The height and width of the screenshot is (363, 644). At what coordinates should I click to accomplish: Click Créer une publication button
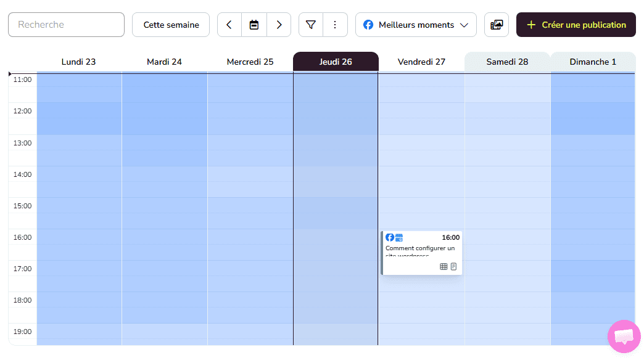[576, 25]
